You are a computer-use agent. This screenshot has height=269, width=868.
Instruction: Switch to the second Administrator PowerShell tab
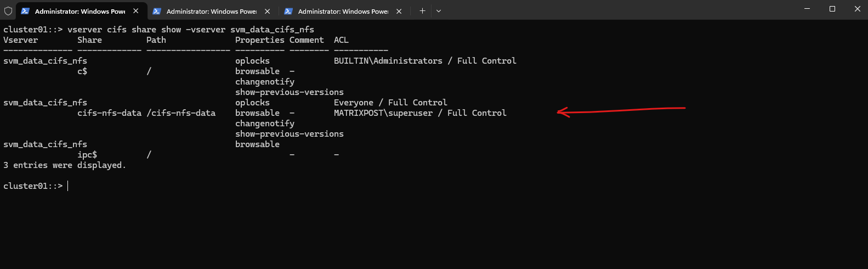point(211,11)
